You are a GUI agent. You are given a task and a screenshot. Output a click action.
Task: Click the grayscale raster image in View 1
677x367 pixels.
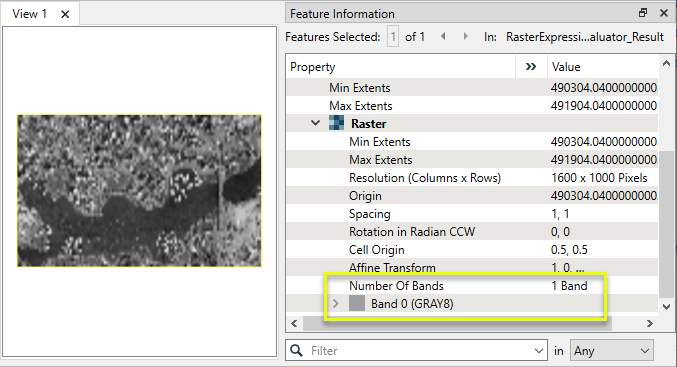click(139, 191)
